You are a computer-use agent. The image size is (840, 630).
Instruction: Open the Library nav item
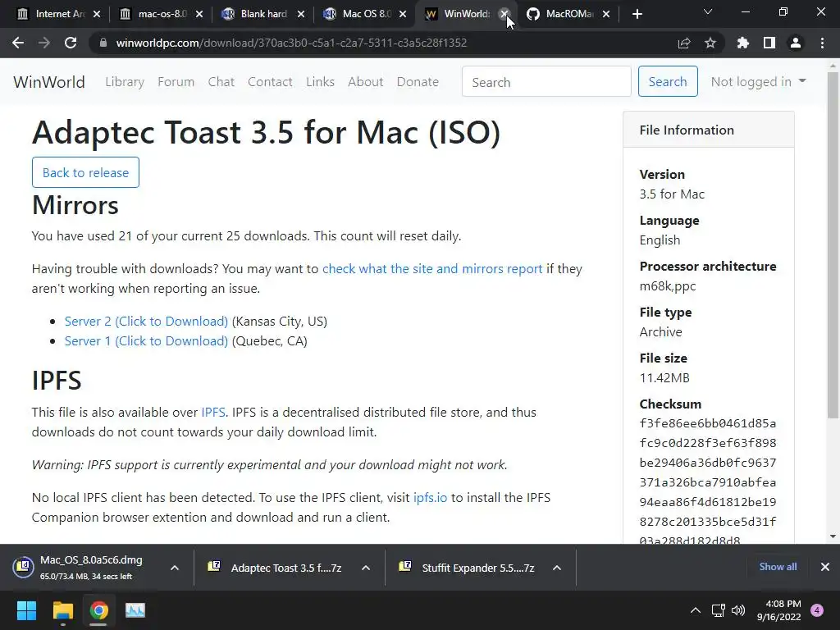pyautogui.click(x=125, y=82)
